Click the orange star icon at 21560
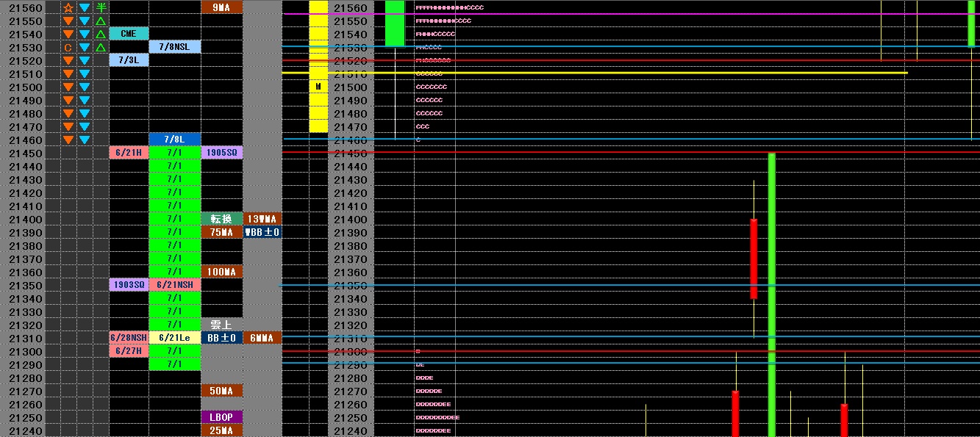 point(68,7)
